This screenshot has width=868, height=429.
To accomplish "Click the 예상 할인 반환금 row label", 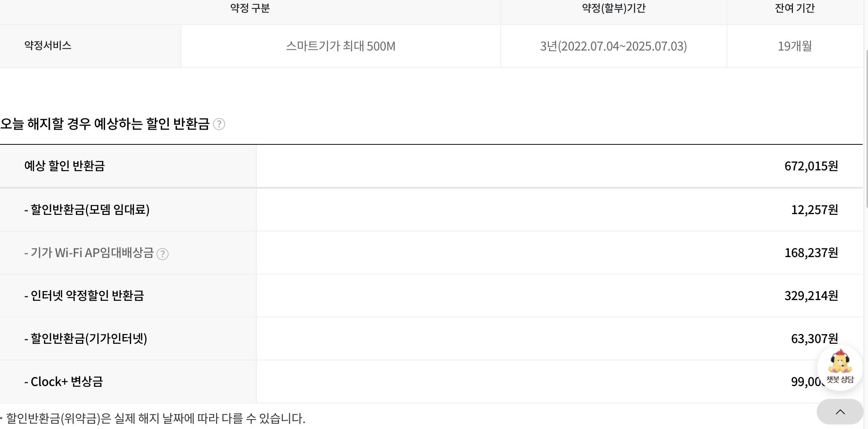I will (64, 166).
